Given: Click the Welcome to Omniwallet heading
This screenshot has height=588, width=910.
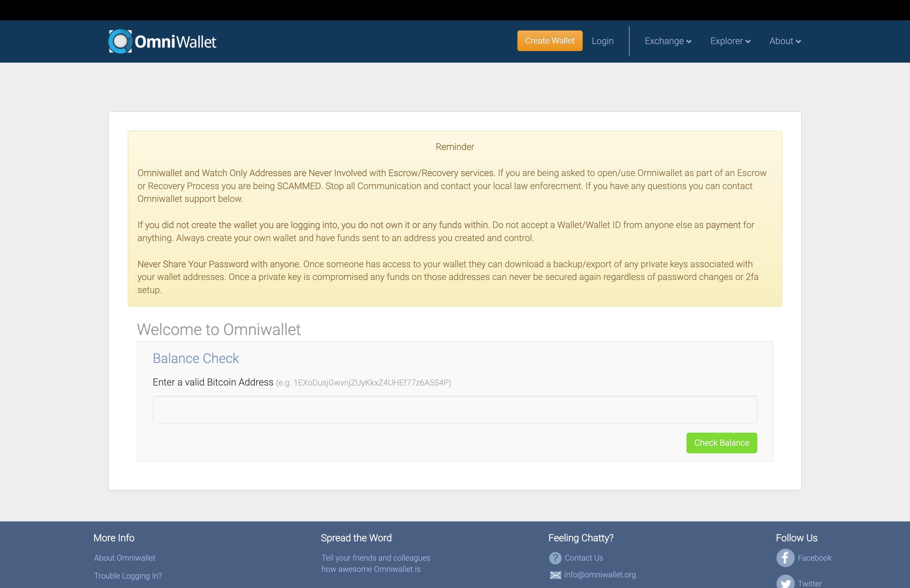Looking at the screenshot, I should pyautogui.click(x=219, y=330).
